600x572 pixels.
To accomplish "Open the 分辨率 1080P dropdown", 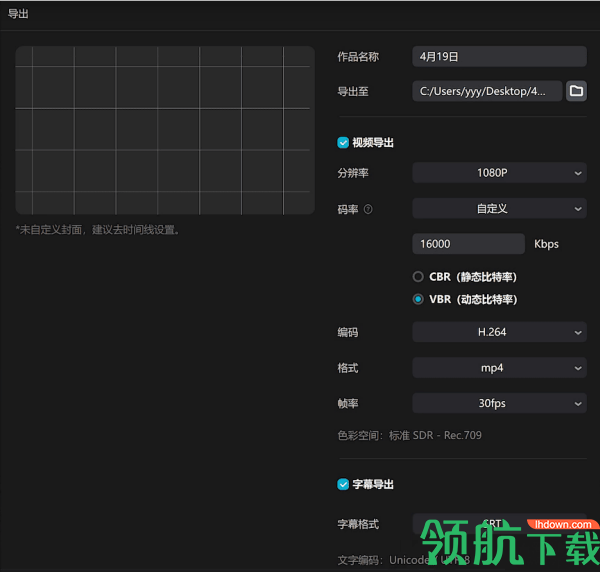I will click(499, 173).
